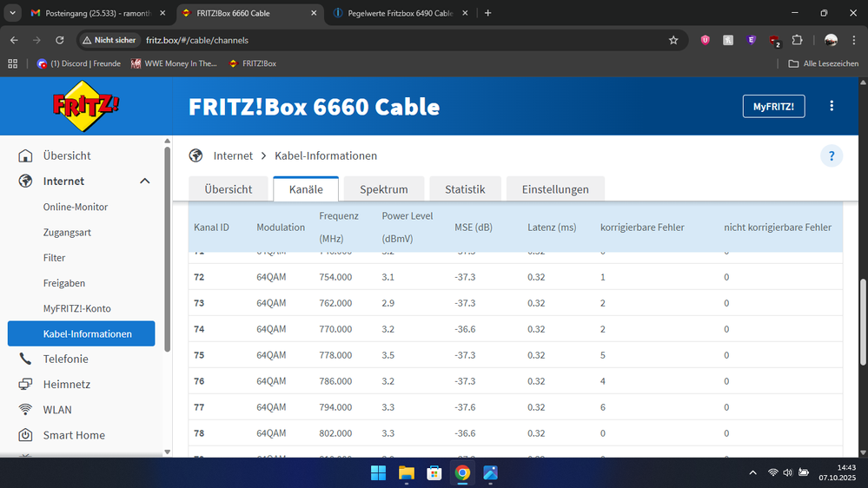Switch to the Einstellungen tab
Image resolution: width=868 pixels, height=488 pixels.
(x=555, y=189)
